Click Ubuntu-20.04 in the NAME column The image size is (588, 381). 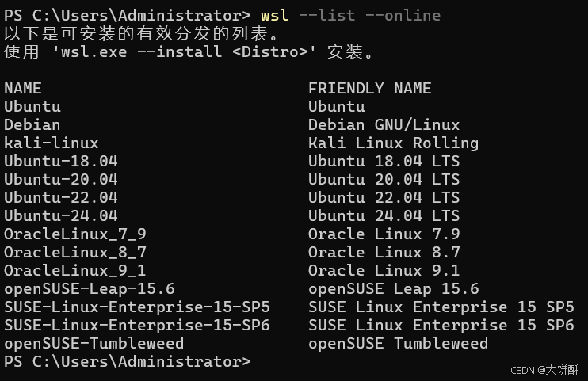61,179
